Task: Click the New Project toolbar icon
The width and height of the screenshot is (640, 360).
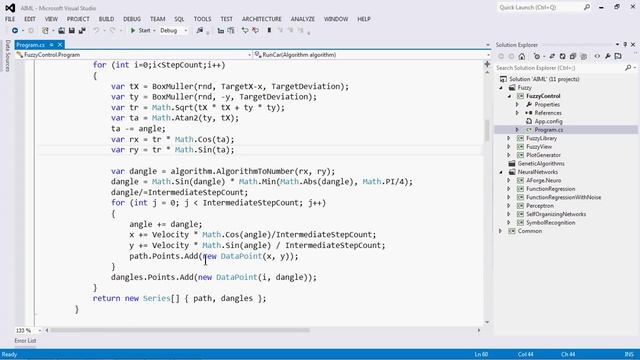Action: point(45,31)
